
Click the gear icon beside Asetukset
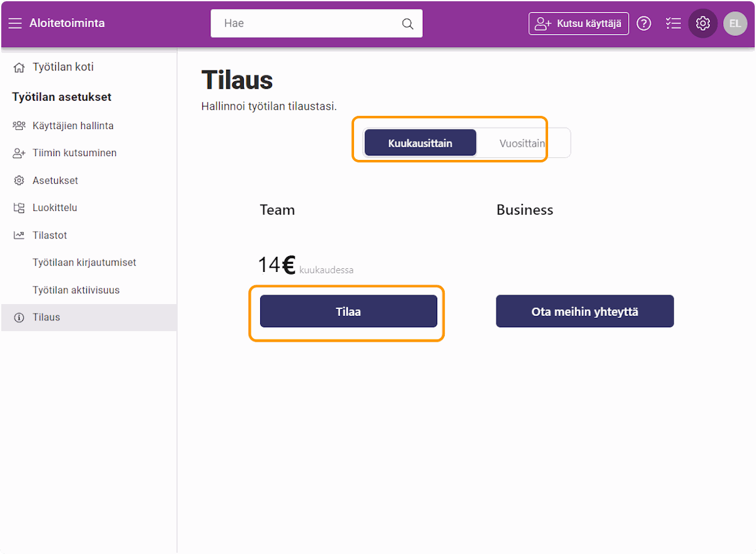20,181
